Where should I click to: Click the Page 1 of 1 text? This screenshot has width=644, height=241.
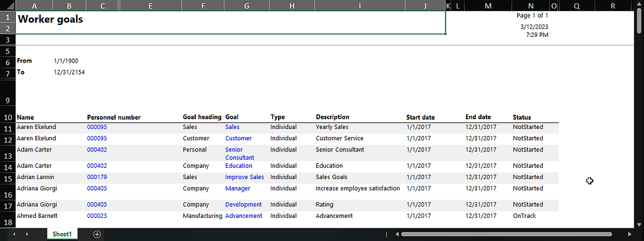point(532,16)
